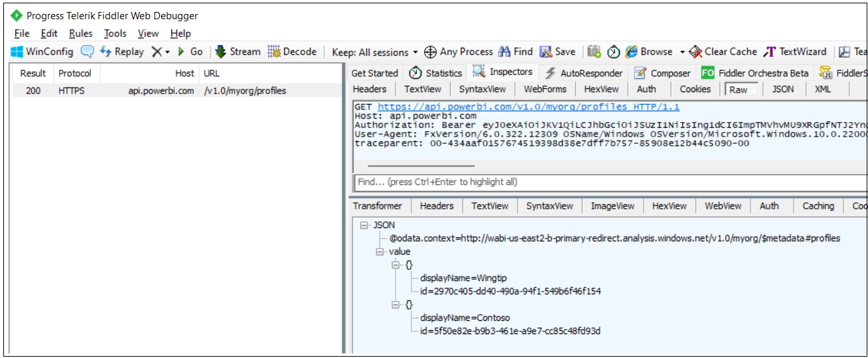Select the request HexView inspector tab
868x358 pixels.
(601, 89)
